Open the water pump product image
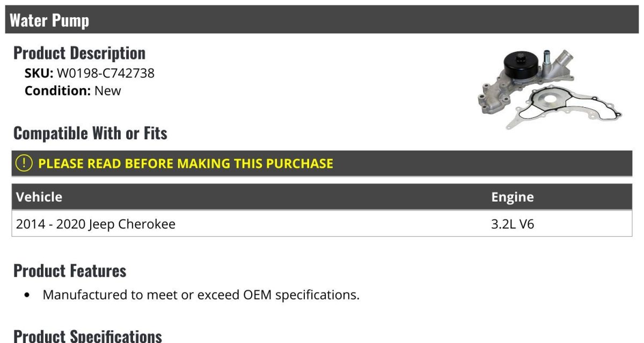644x343 pixels. (550, 89)
